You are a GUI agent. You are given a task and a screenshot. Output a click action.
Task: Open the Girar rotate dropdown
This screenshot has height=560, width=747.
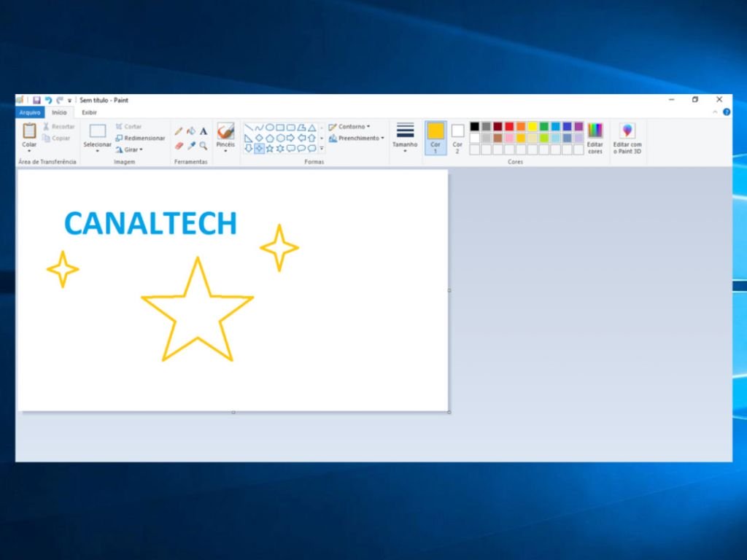click(x=129, y=149)
